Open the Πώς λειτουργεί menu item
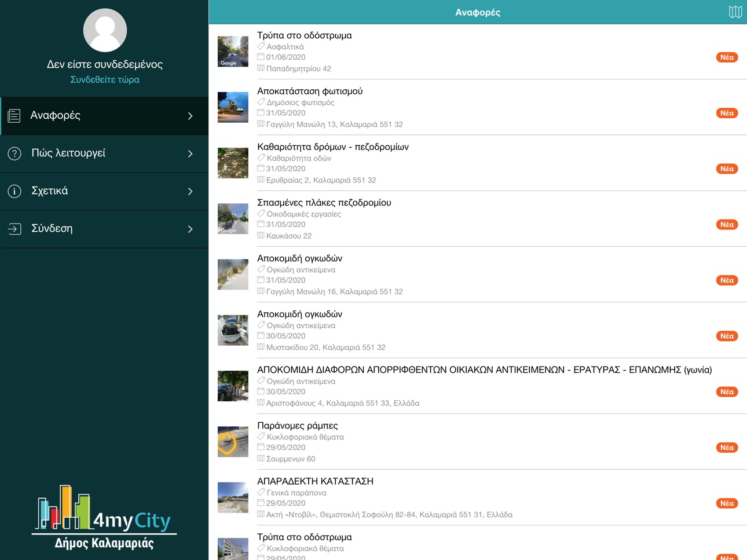 click(x=104, y=153)
